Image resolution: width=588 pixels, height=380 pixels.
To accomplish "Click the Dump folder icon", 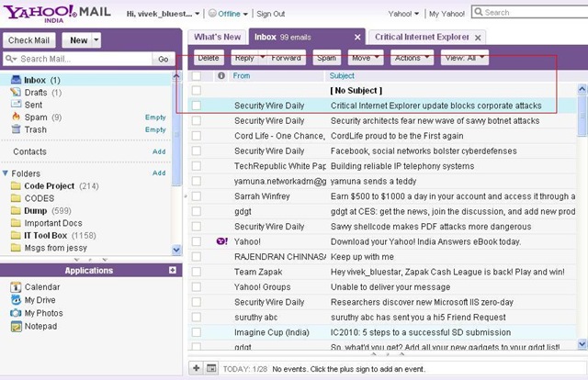I will [x=16, y=210].
